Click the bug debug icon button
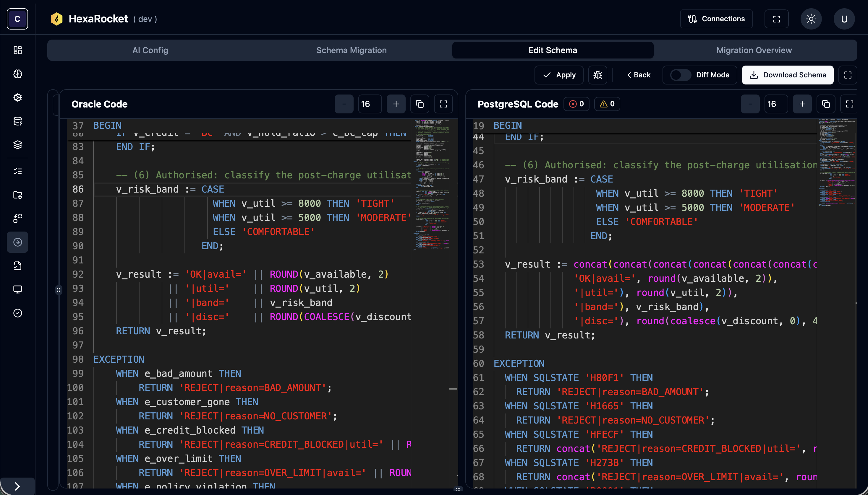868x495 pixels. tap(597, 75)
